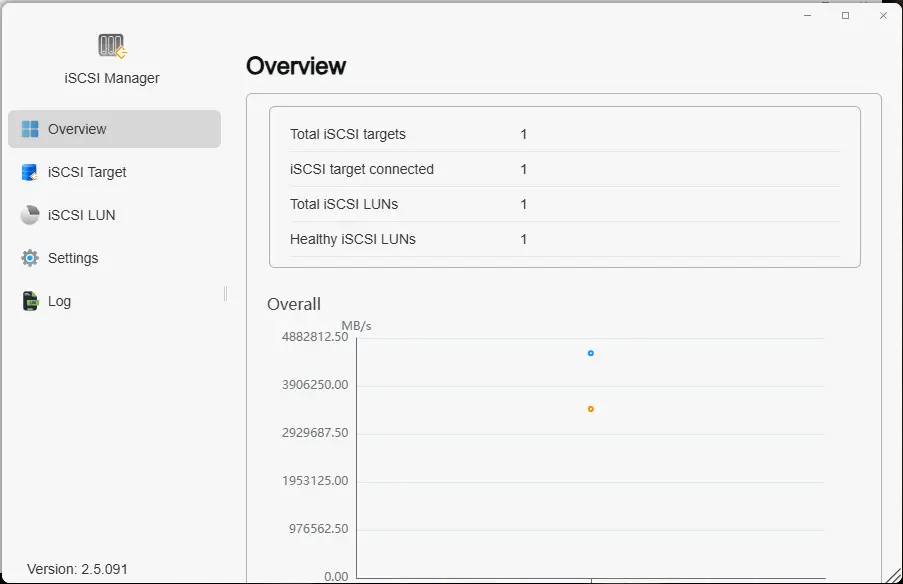Select the iSCSI target connected row
The height and width of the screenshot is (584, 903).
(x=564, y=169)
